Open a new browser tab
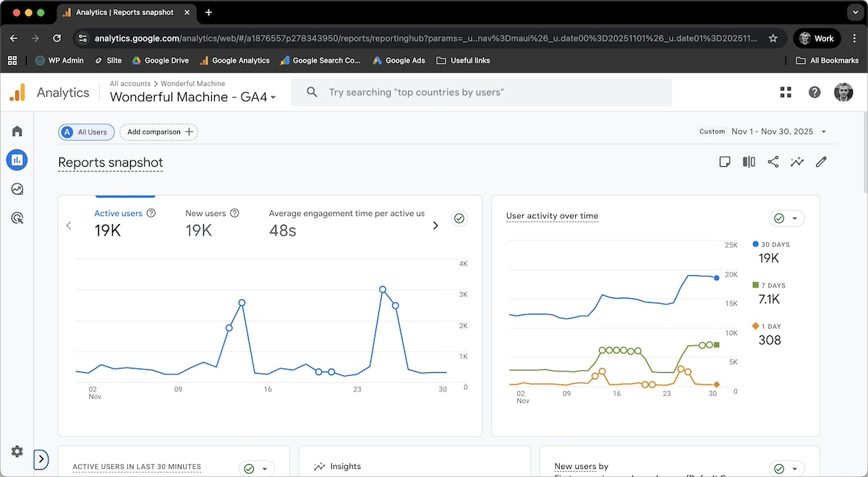Screen dimensions: 868x477 tap(208, 12)
